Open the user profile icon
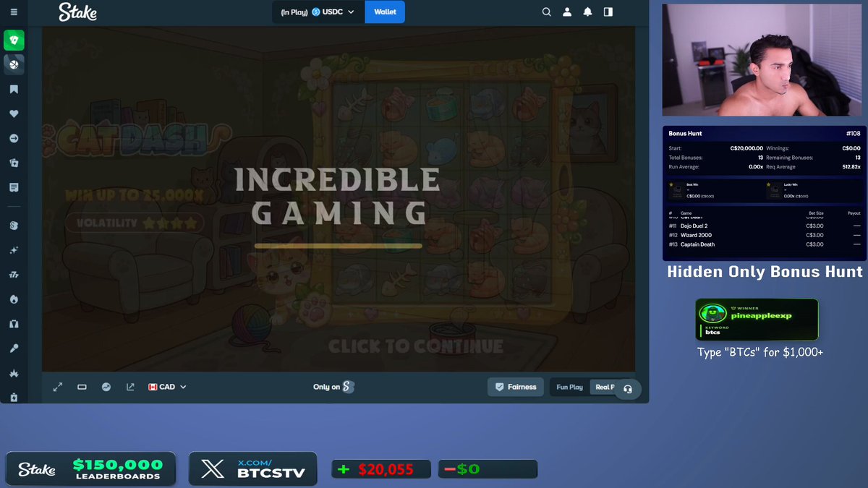This screenshot has width=868, height=488. point(567,12)
